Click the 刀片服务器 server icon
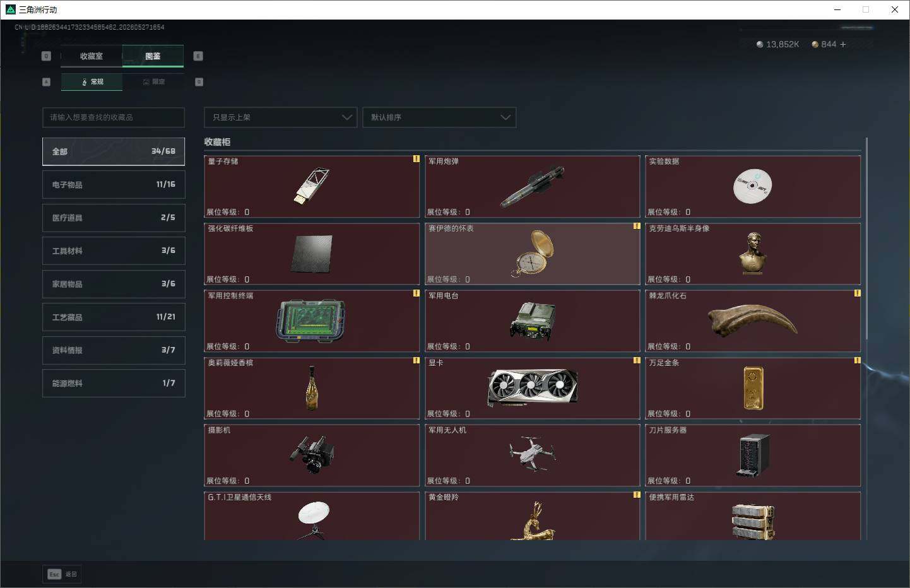910x588 pixels. (753, 455)
